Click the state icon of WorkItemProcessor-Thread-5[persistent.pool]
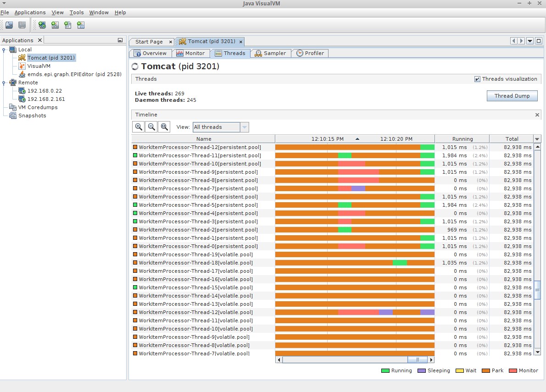 (135, 205)
